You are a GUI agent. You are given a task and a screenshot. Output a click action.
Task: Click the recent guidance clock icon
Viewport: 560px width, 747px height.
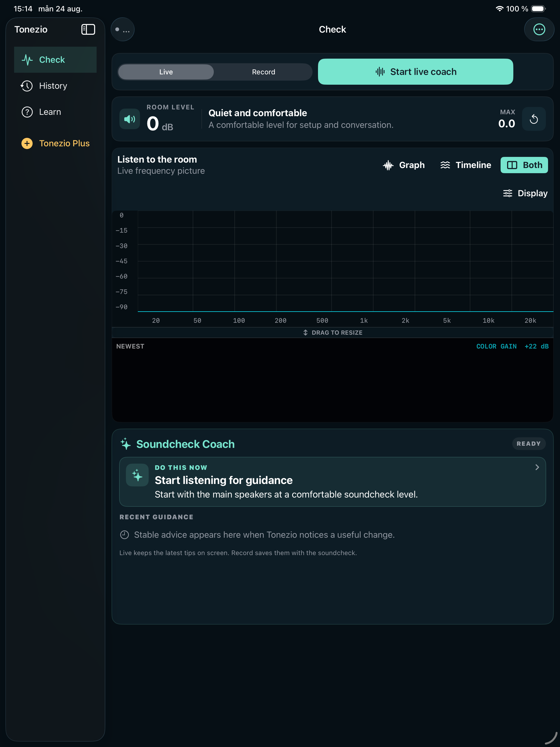125,534
